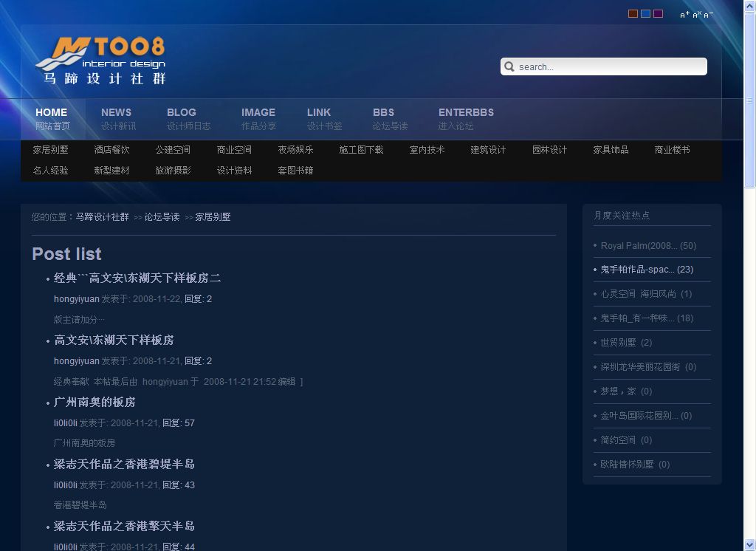The height and width of the screenshot is (551, 756).
Task: Go to ENTERBBS 进入论坛
Action: click(x=466, y=119)
